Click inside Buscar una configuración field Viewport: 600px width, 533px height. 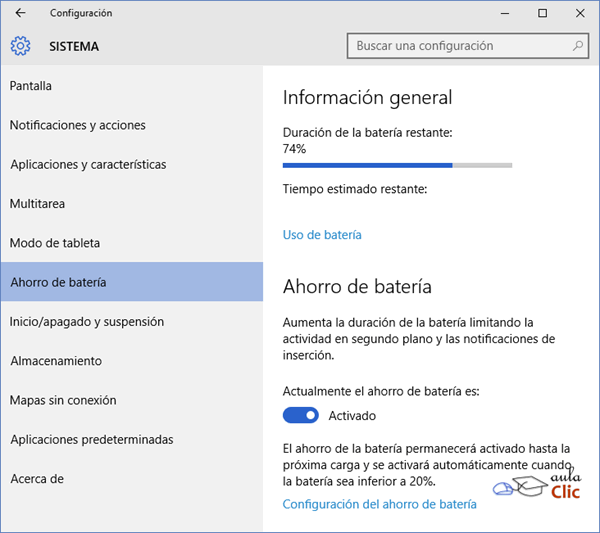pos(458,46)
